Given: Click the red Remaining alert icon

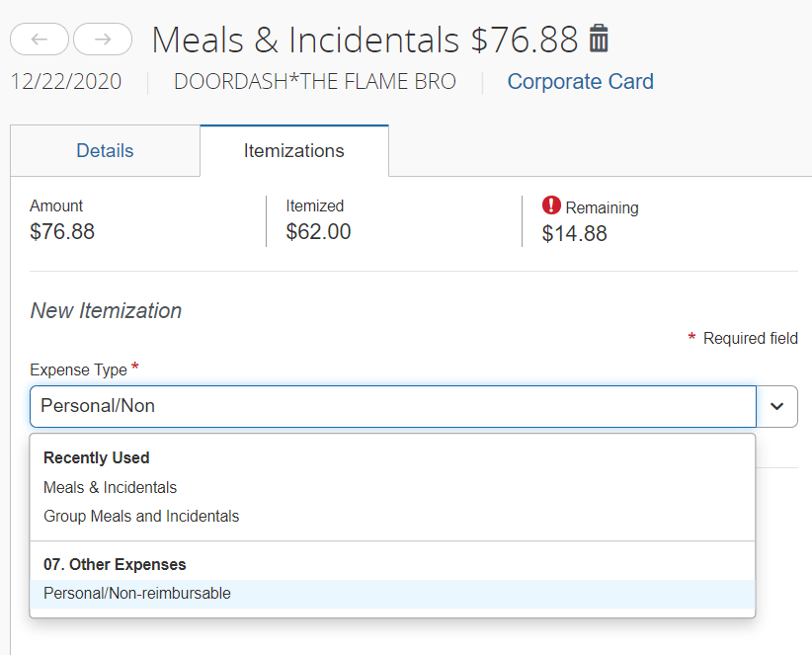Looking at the screenshot, I should [549, 206].
